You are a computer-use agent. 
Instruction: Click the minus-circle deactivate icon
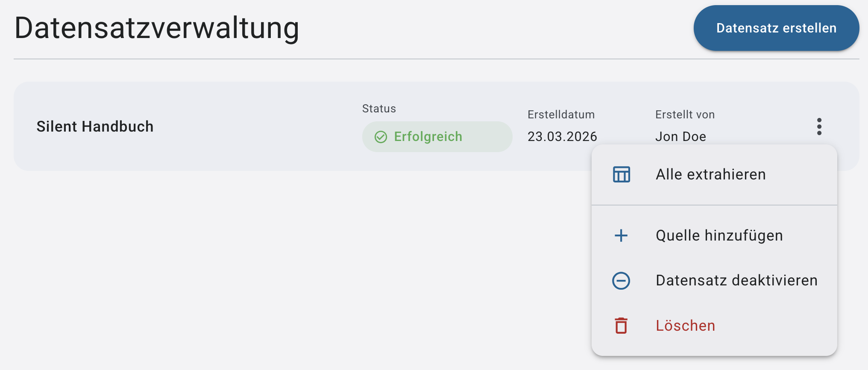(x=621, y=281)
